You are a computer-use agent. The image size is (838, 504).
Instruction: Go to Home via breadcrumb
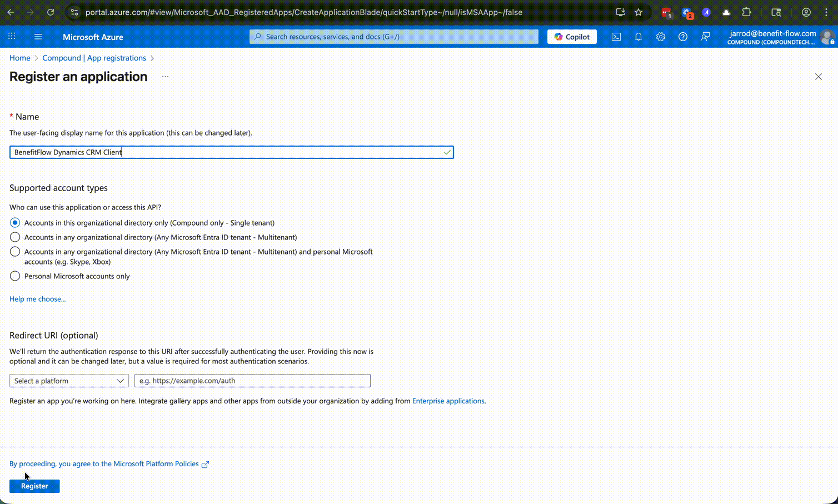(x=20, y=58)
